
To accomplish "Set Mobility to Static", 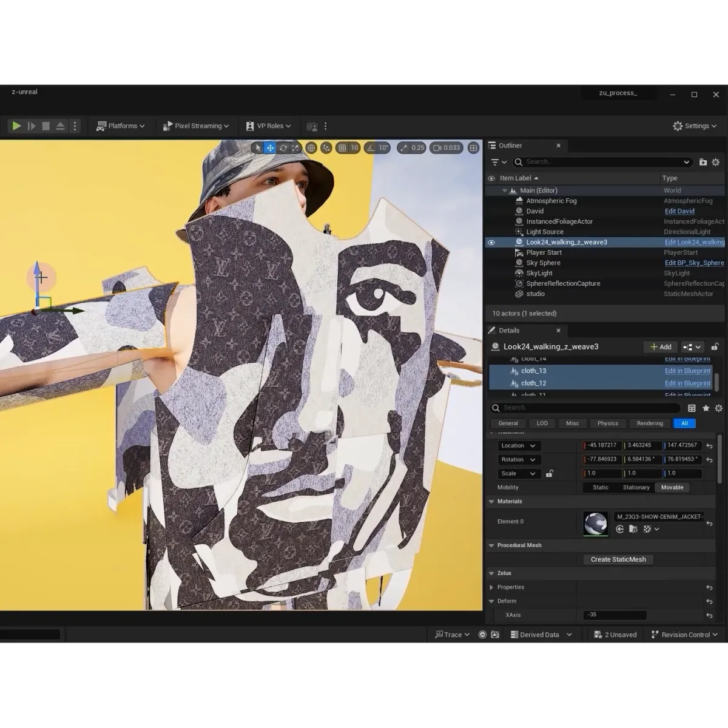I will tap(600, 487).
